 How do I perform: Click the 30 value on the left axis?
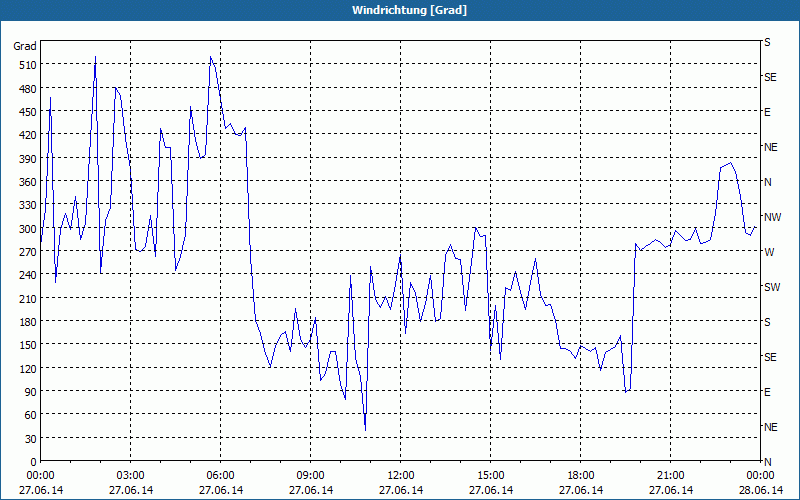click(x=31, y=439)
